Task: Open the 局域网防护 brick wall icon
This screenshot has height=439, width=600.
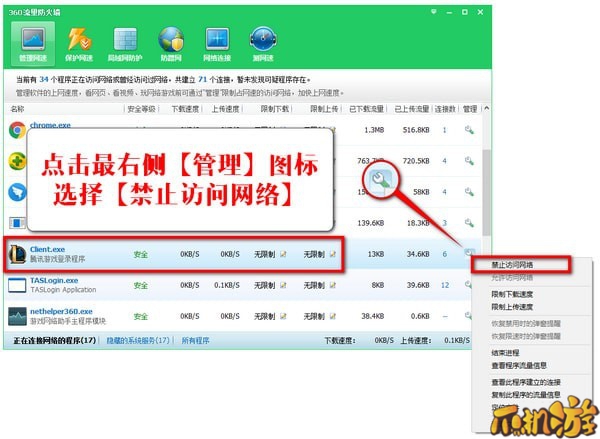Action: pyautogui.click(x=125, y=39)
